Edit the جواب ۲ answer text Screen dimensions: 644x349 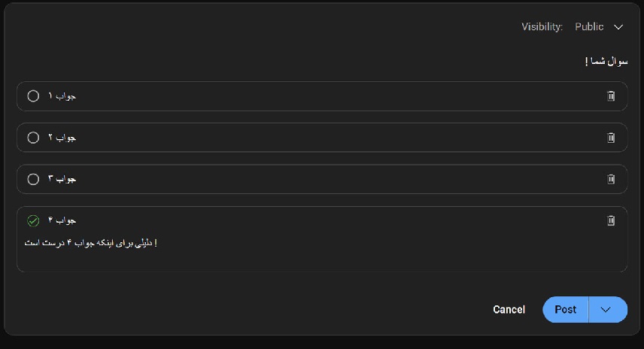point(62,138)
